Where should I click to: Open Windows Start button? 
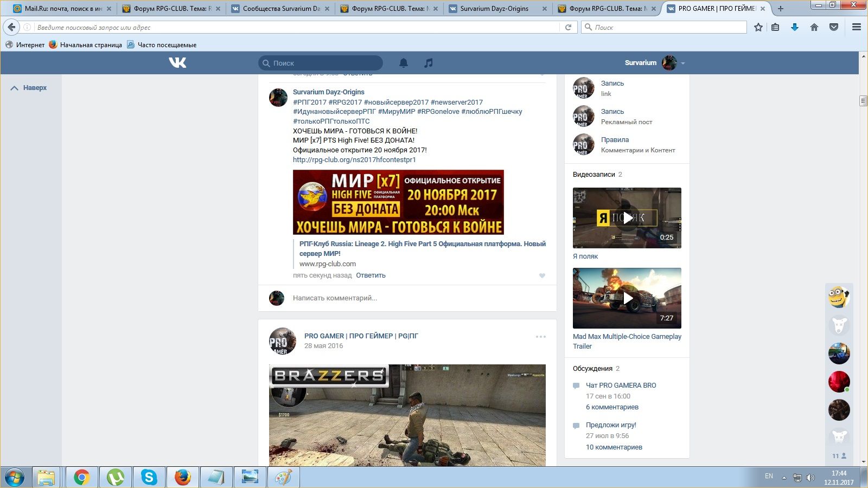(x=15, y=478)
